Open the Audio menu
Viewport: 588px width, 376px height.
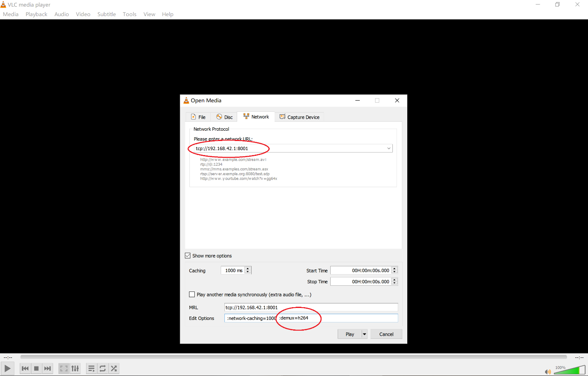tap(61, 14)
